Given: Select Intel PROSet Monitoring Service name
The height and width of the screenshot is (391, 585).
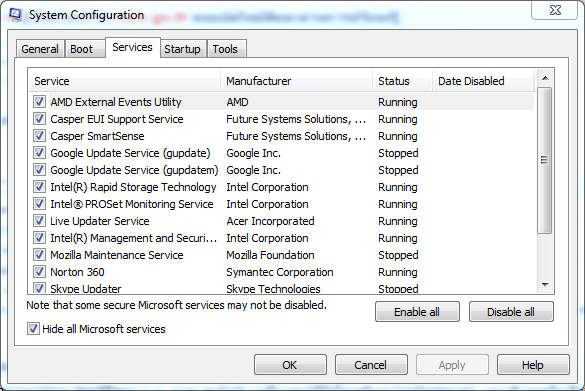Looking at the screenshot, I should coord(132,204).
